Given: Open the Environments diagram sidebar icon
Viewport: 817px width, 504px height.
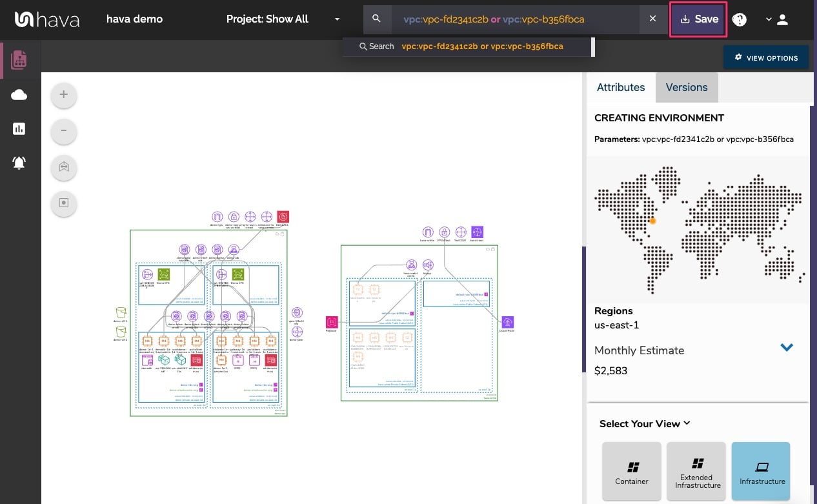Looking at the screenshot, I should click(19, 59).
